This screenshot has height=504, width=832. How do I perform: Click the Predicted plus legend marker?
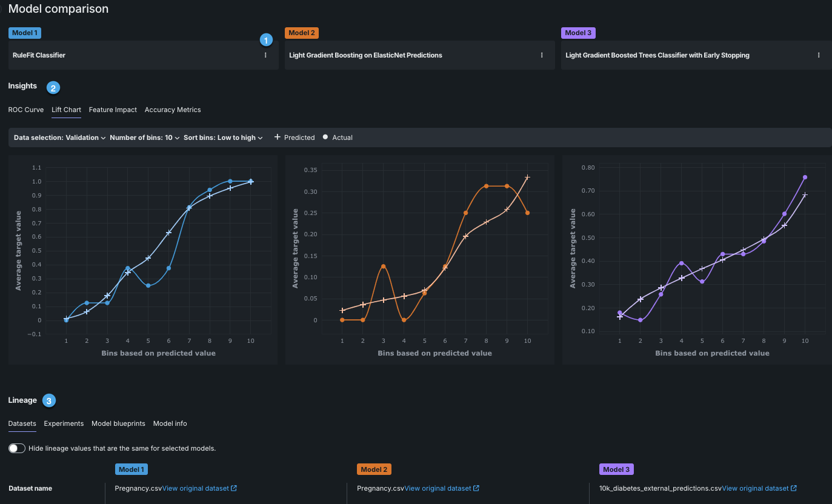click(x=278, y=138)
